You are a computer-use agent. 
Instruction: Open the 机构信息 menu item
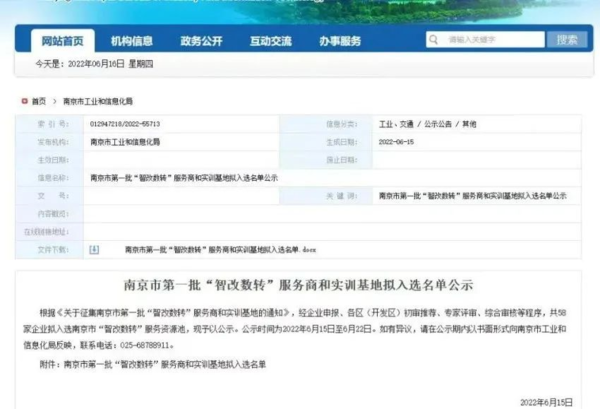[132, 41]
